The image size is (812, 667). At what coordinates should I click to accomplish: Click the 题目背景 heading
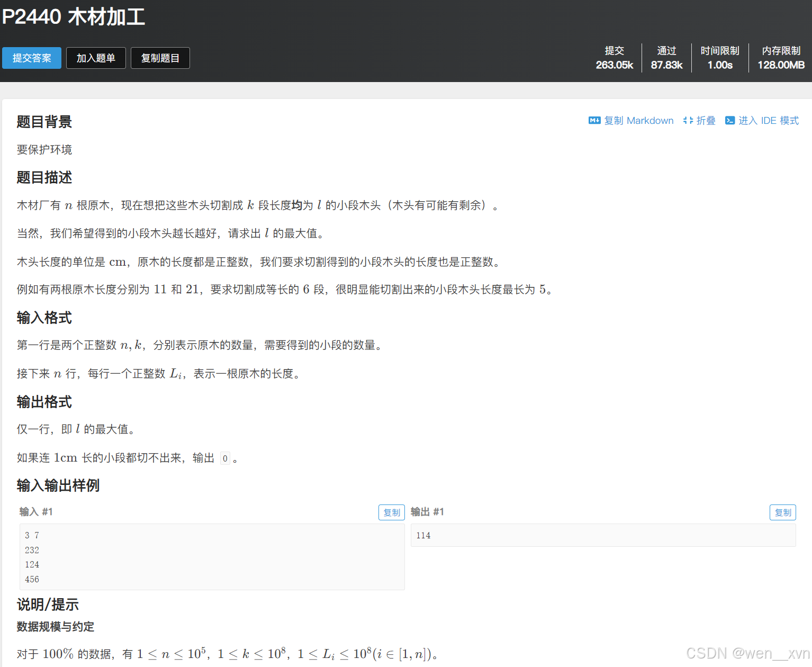(x=44, y=122)
